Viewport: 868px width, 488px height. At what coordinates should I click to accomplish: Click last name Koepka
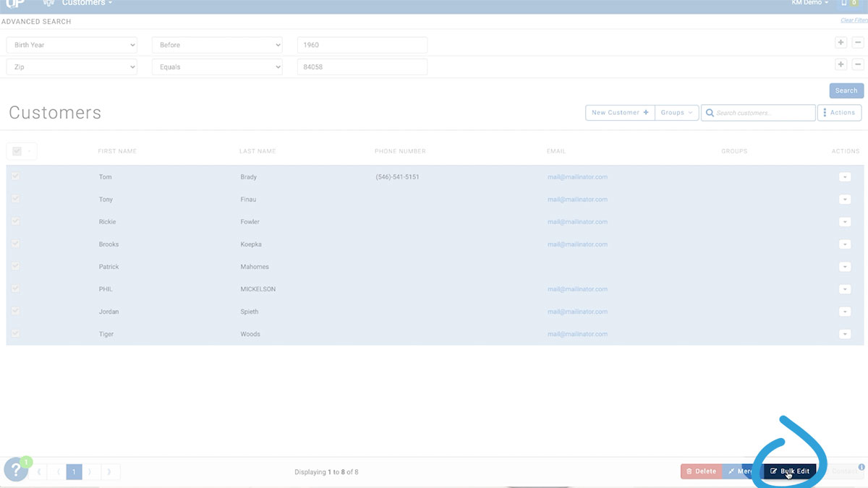252,244
